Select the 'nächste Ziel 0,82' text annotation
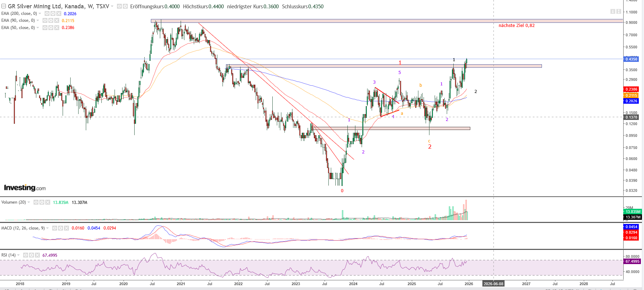This screenshot has height=290, width=644. point(516,26)
